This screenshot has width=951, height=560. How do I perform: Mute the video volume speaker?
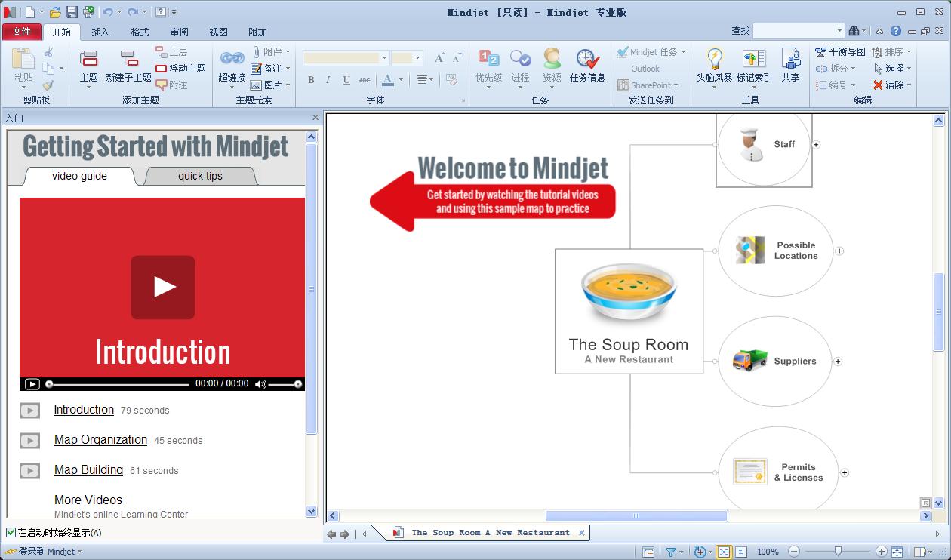[x=260, y=384]
